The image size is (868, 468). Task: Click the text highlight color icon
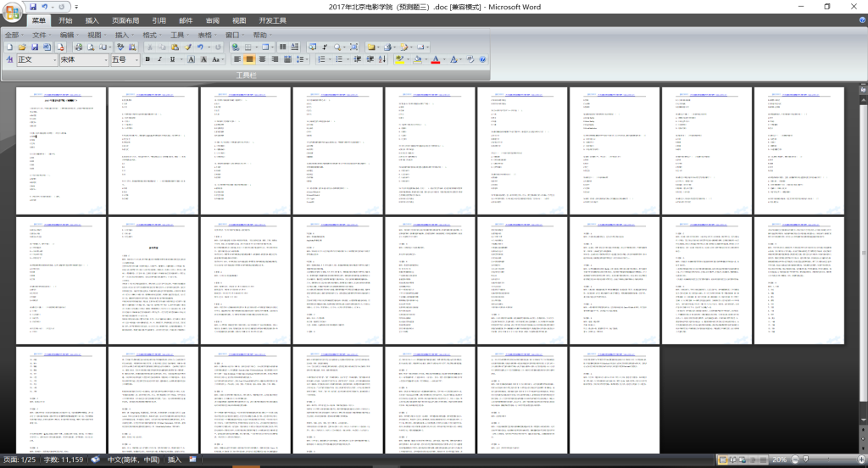tap(399, 60)
